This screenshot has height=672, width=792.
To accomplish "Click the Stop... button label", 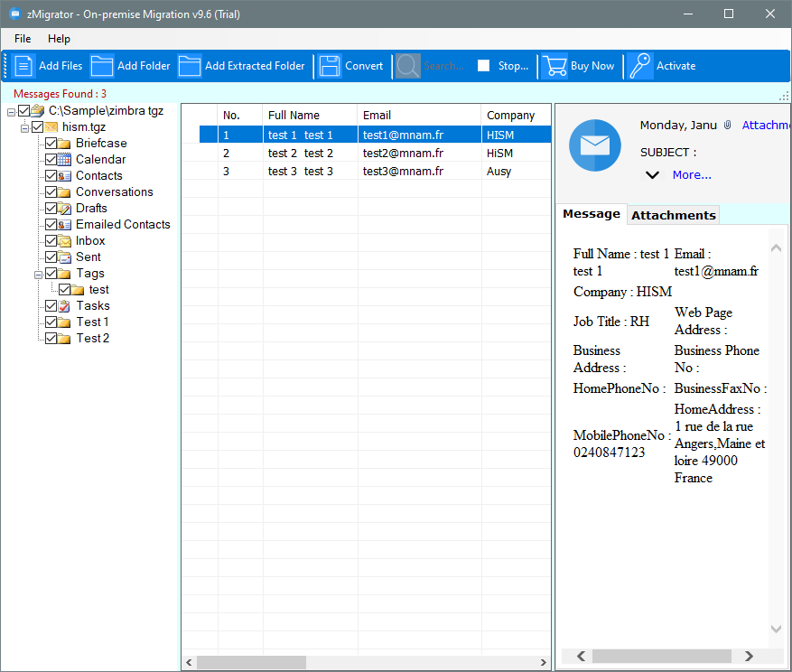I will pyautogui.click(x=513, y=66).
